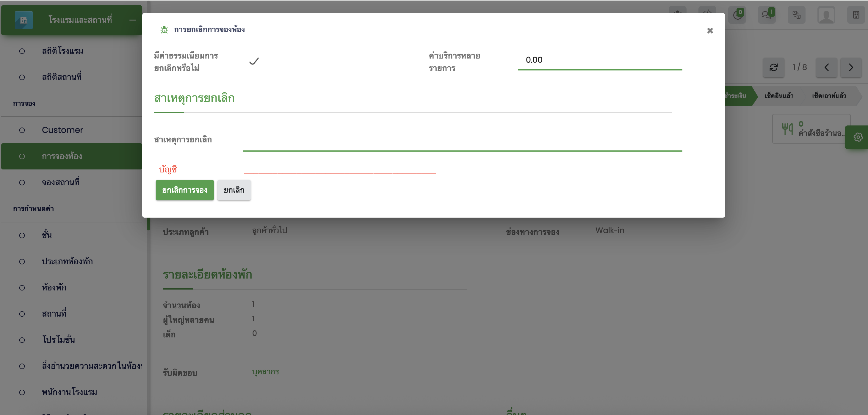Click the bug icon in dialog header
The image size is (868, 415).
(164, 30)
